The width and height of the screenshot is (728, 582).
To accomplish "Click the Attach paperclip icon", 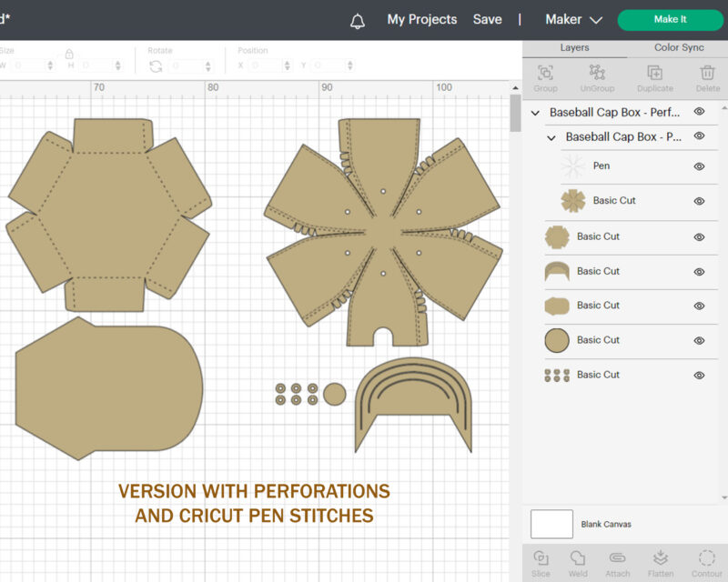I will tap(617, 558).
